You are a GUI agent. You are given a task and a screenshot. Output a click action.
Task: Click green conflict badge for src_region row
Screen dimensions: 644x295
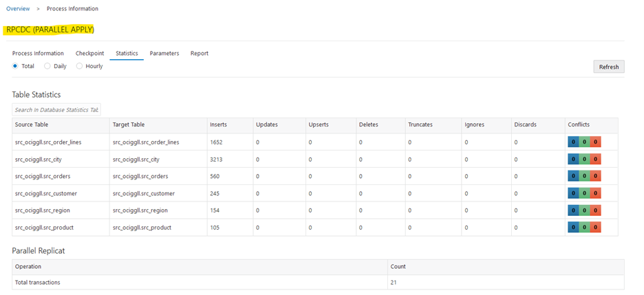click(x=584, y=210)
